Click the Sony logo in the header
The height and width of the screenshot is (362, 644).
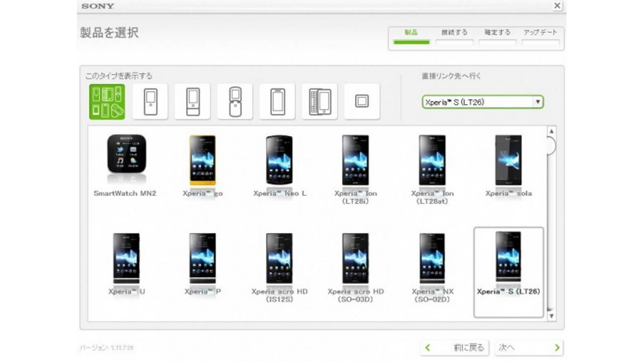pyautogui.click(x=97, y=6)
